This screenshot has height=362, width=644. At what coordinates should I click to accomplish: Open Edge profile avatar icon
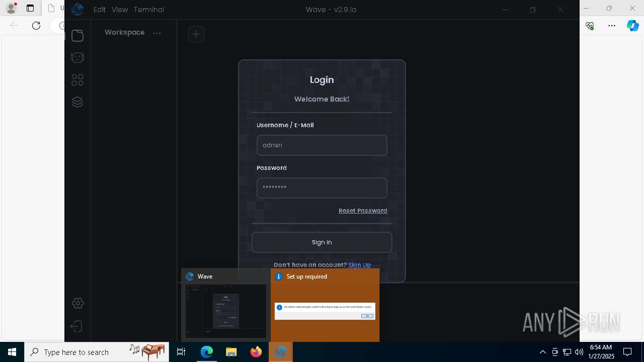11,8
